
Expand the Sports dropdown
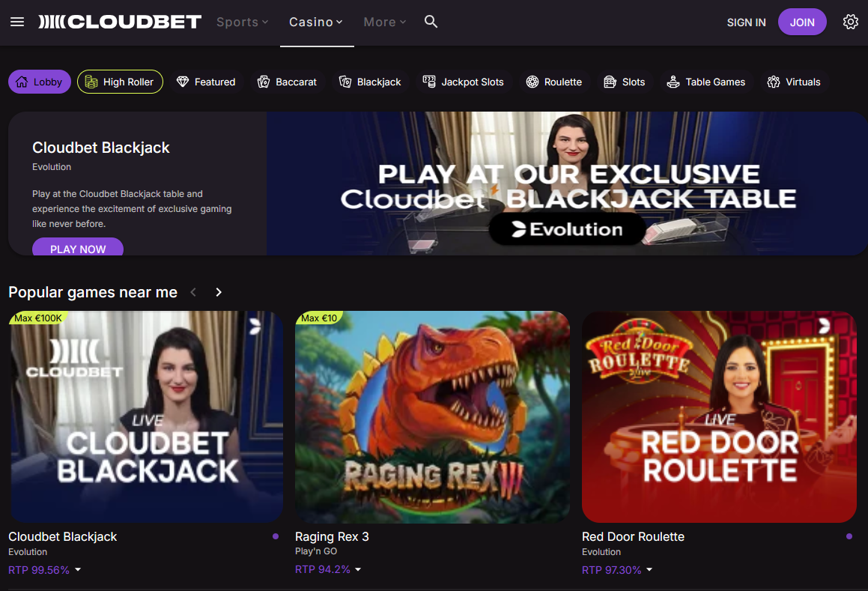point(243,22)
